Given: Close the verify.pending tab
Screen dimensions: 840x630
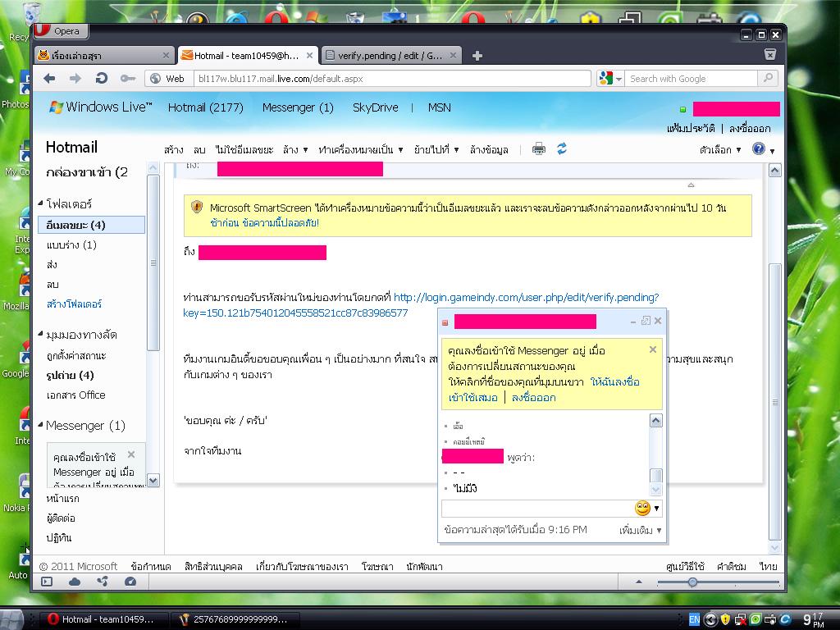Looking at the screenshot, I should 453,55.
